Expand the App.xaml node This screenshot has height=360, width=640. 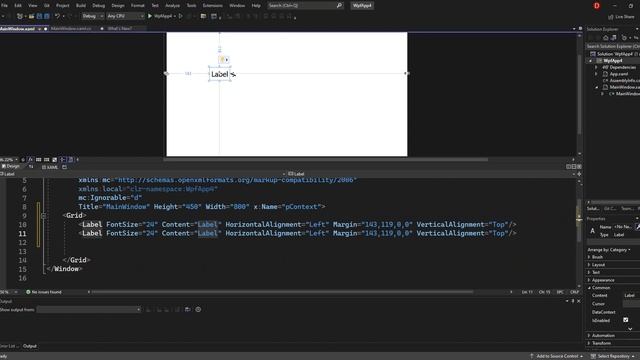(596, 74)
